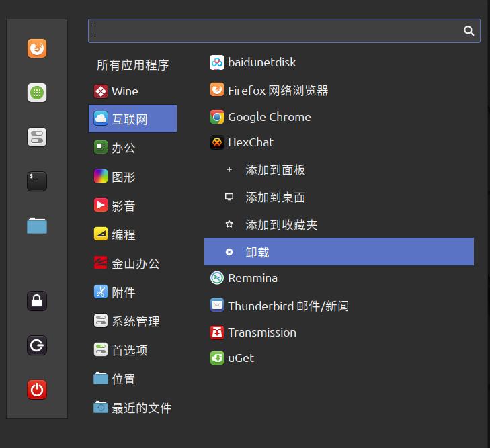Viewport: 490px width, 448px height.
Task: Launch baidunetdisk by its name
Action: tap(262, 62)
